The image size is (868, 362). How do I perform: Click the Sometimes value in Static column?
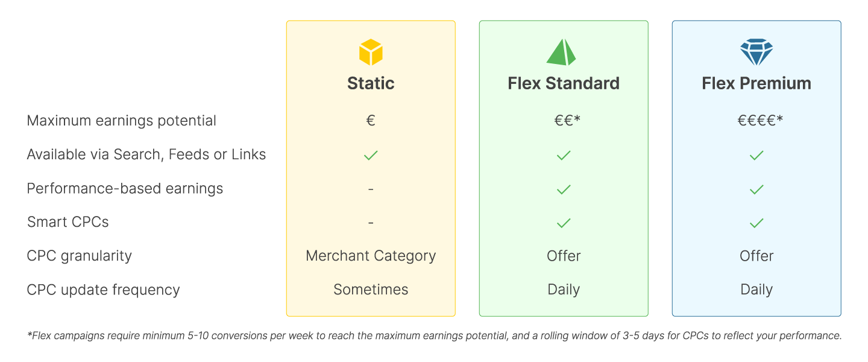click(371, 290)
